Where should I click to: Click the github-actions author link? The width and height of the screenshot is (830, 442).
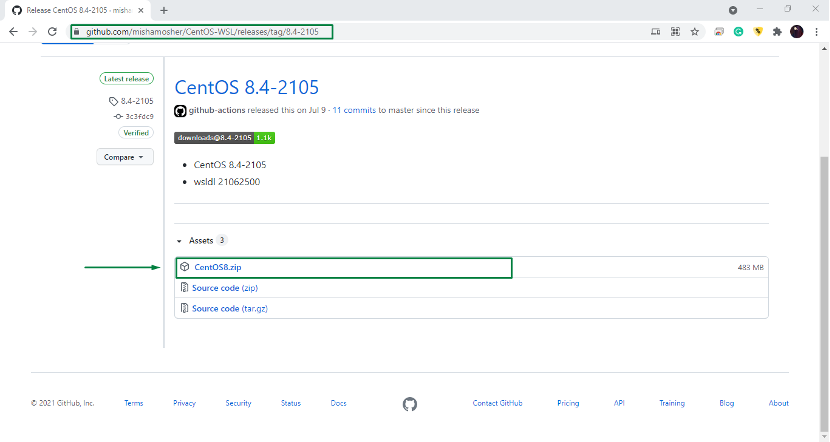click(x=217, y=110)
